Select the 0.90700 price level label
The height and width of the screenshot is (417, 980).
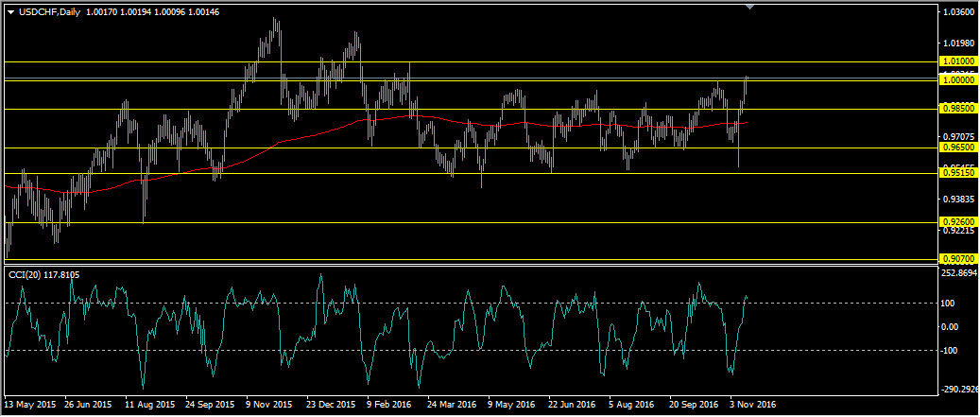[957, 258]
